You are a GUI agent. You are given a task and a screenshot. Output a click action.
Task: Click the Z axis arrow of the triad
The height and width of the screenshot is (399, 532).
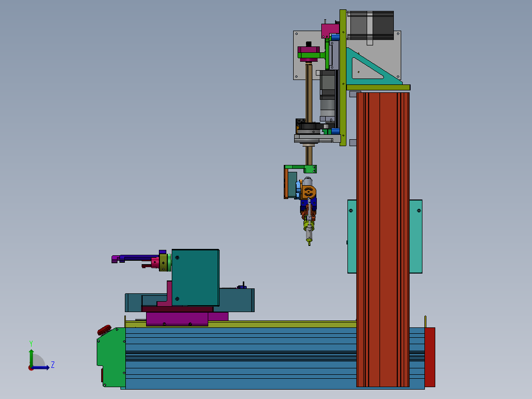pos(40,367)
